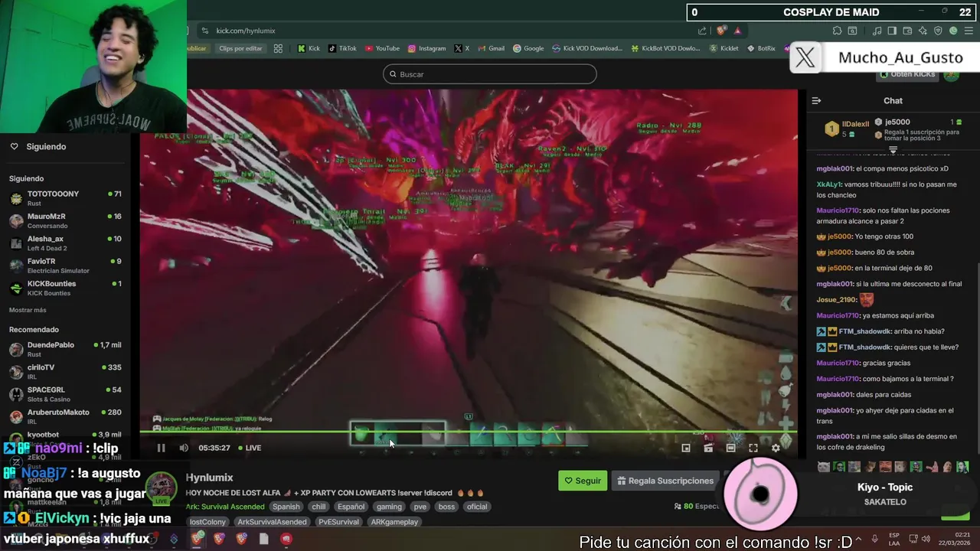Click Seguir to follow Hynlumix

click(583, 481)
